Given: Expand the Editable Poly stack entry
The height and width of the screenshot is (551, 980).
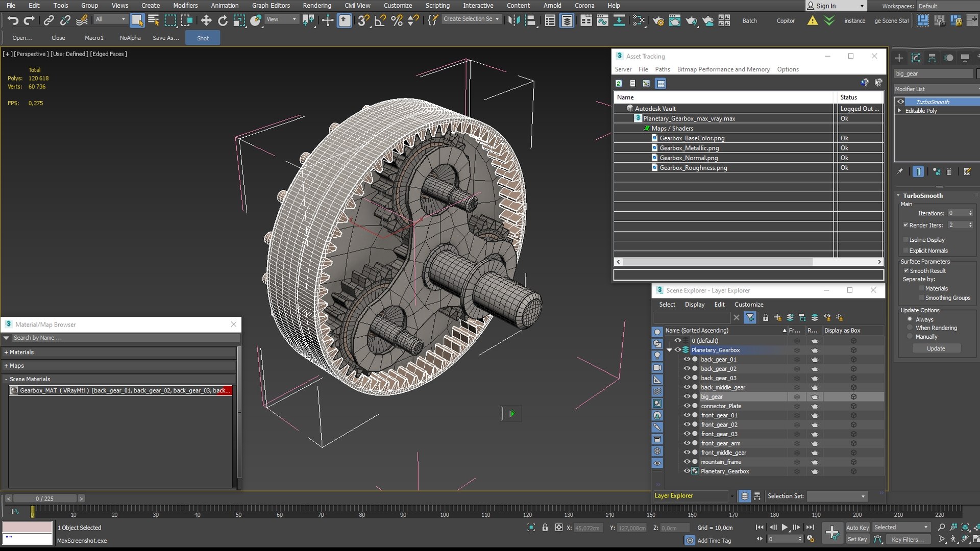Looking at the screenshot, I should [900, 111].
